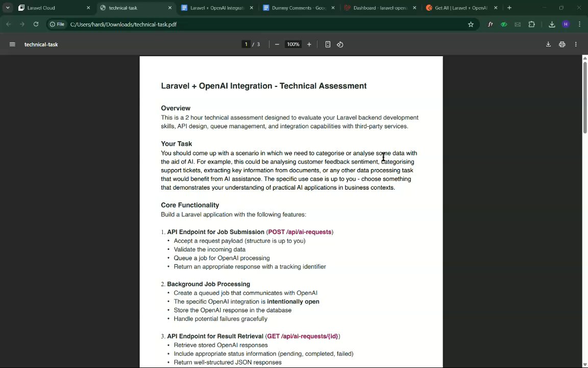
Task: Click the 100% zoom level field
Action: coord(293,44)
